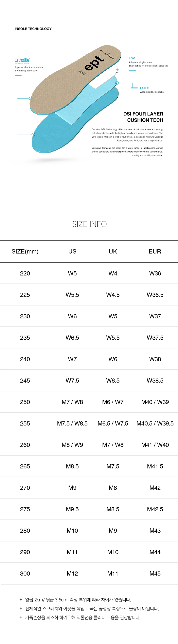Image resolution: width=178 pixels, height=644 pixels.
Task: Click the 220 size row cell
Action: click(x=25, y=274)
